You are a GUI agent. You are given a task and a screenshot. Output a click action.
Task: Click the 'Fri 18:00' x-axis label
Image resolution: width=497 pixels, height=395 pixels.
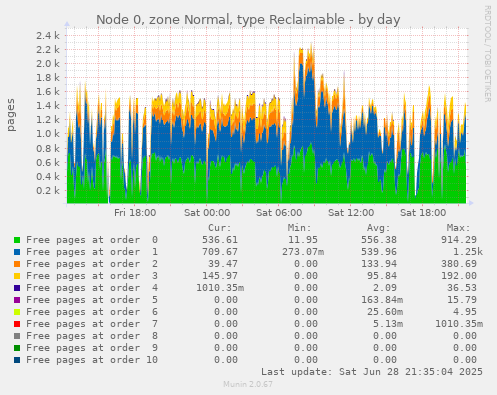(x=135, y=213)
